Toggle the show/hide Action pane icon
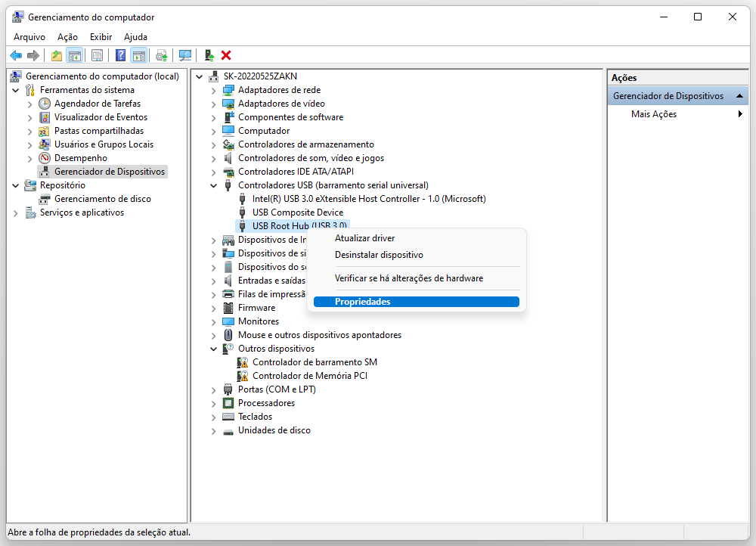Image resolution: width=756 pixels, height=546 pixels. [138, 55]
